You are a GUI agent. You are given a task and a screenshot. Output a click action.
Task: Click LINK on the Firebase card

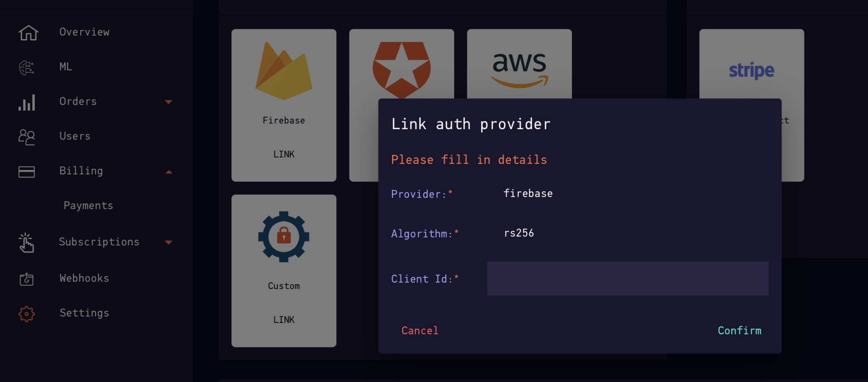(284, 154)
